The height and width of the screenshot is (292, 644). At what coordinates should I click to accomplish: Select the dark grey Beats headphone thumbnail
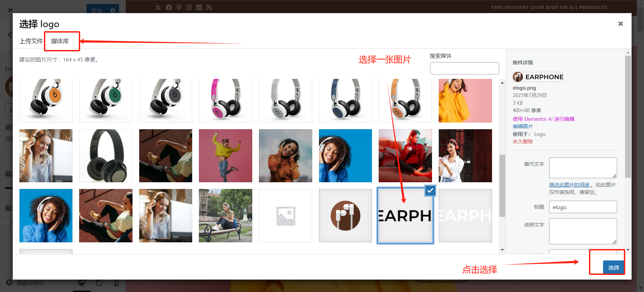point(166,100)
